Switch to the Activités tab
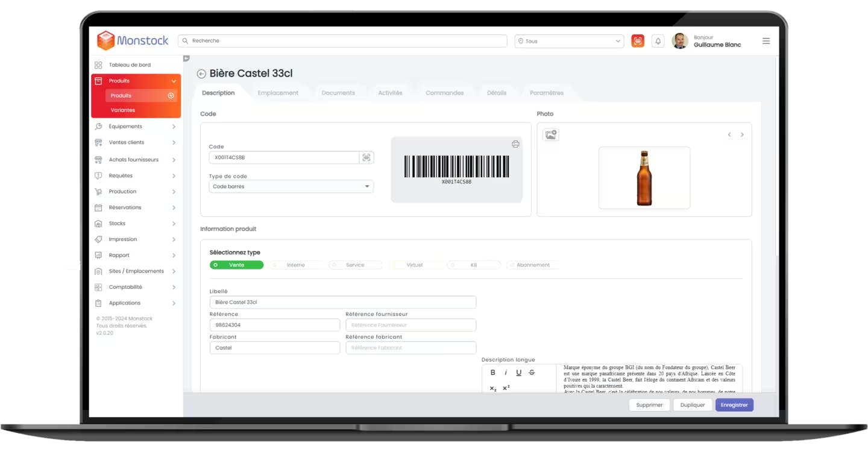 [390, 93]
